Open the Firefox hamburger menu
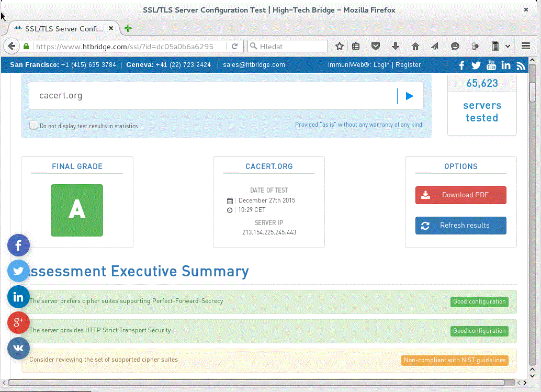The width and height of the screenshot is (541, 392). coord(526,47)
